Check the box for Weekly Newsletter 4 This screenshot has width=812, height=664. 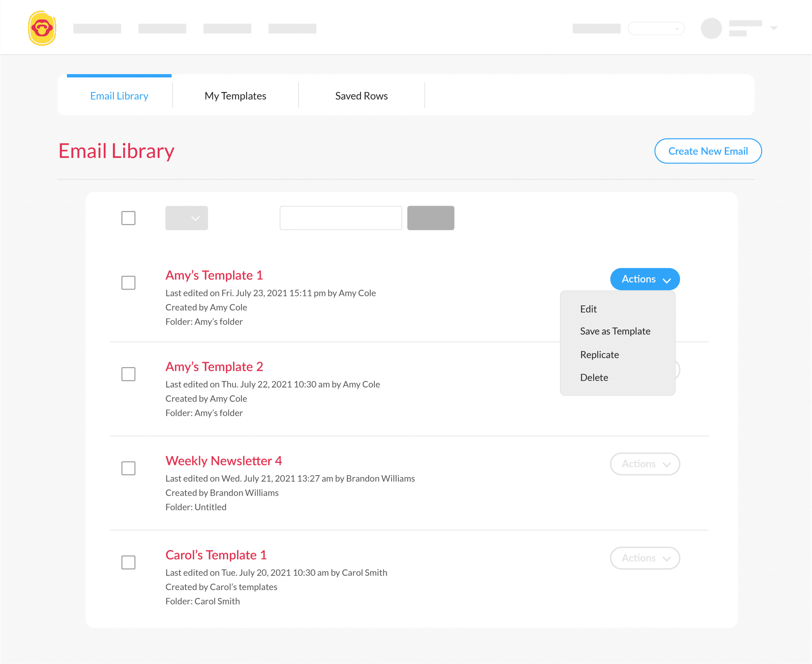click(x=128, y=468)
